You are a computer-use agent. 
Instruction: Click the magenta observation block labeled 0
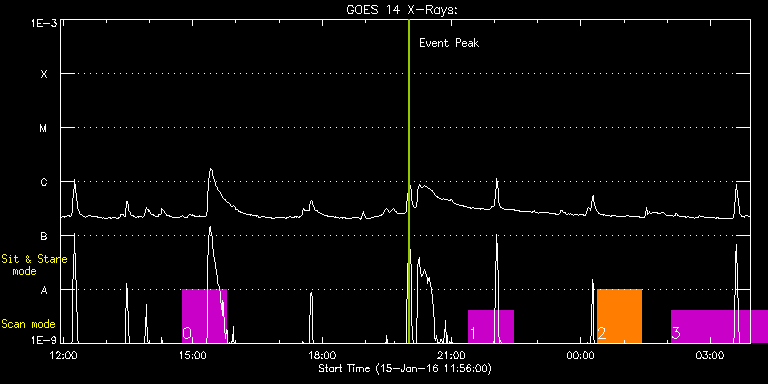[204, 316]
